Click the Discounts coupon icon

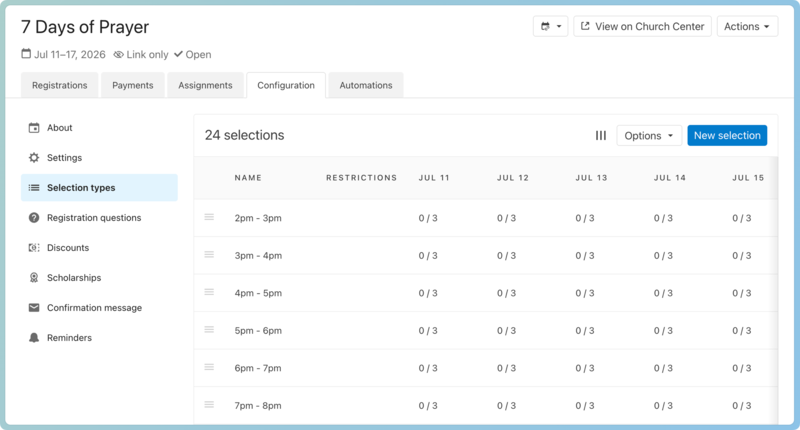point(34,247)
